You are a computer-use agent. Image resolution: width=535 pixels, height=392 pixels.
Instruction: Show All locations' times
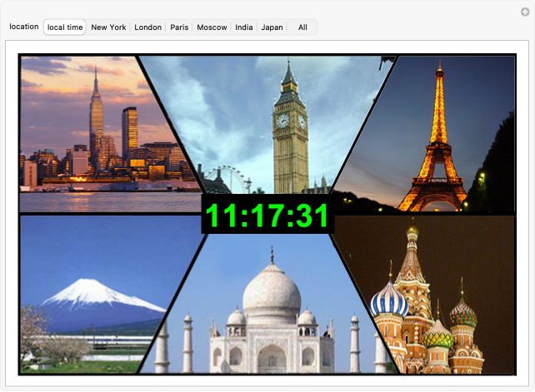(302, 27)
